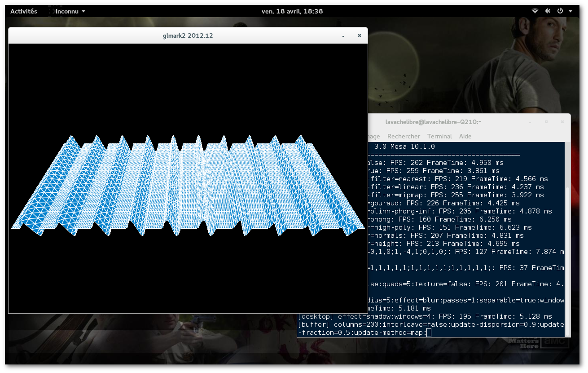This screenshot has height=373, width=588.
Task: Click the text '3.0 Mesa 10.1.0'
Action: (x=404, y=147)
